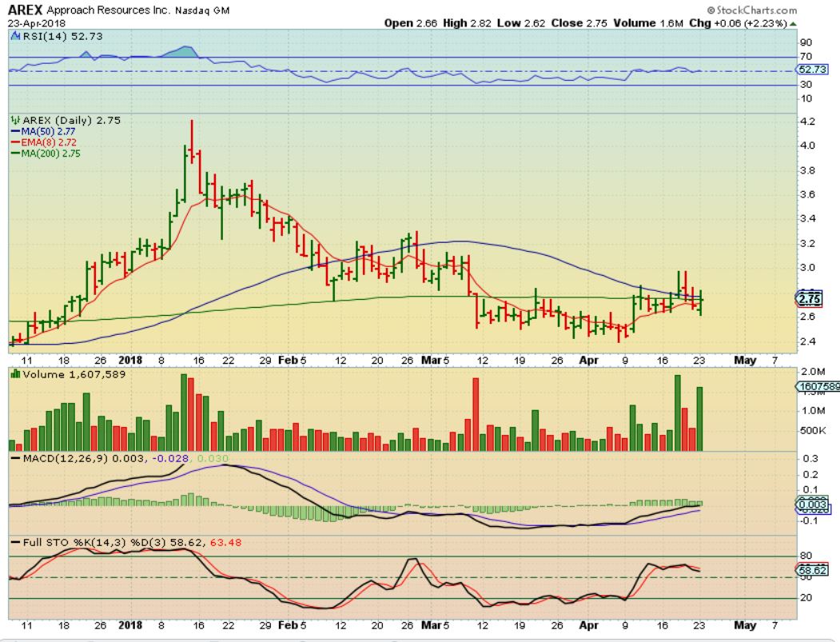This screenshot has height=642, width=840.
Task: Click the 2.4 price axis label
Action: tap(806, 341)
